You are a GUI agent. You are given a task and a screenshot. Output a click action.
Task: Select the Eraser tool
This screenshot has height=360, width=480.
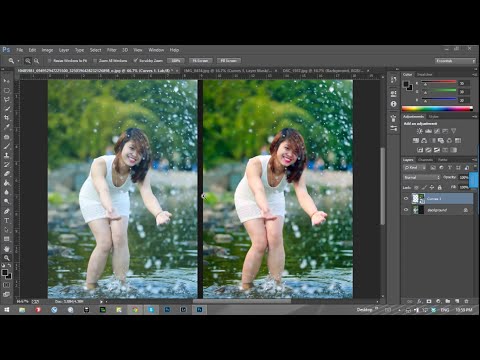(6, 174)
